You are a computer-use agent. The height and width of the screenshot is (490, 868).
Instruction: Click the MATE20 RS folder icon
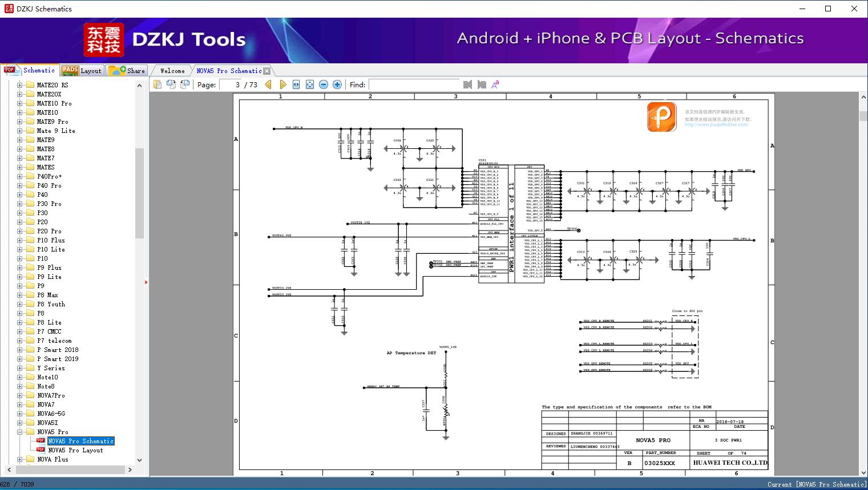pos(30,85)
